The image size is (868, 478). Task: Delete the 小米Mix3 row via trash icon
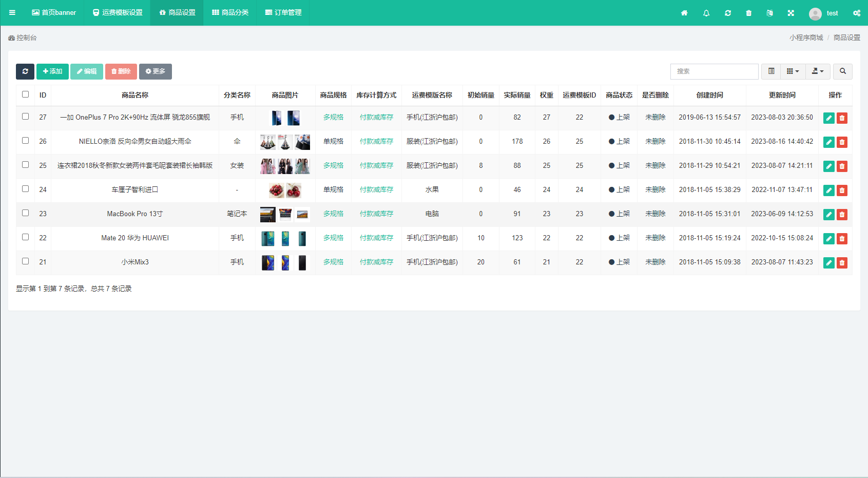842,263
